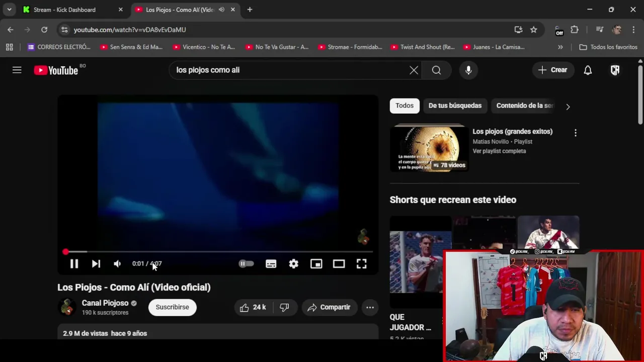Image resolution: width=644 pixels, height=362 pixels.
Task: Open the Chrome profile avatar
Action: point(617,30)
